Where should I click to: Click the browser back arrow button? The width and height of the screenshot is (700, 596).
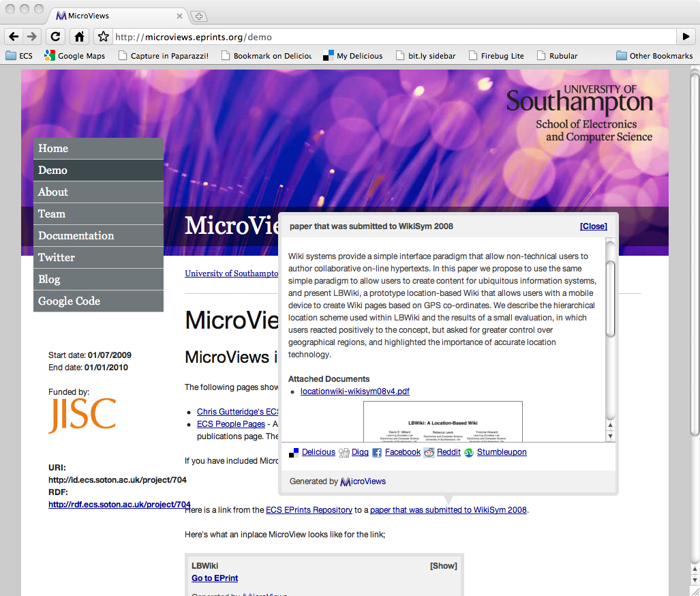pos(14,37)
